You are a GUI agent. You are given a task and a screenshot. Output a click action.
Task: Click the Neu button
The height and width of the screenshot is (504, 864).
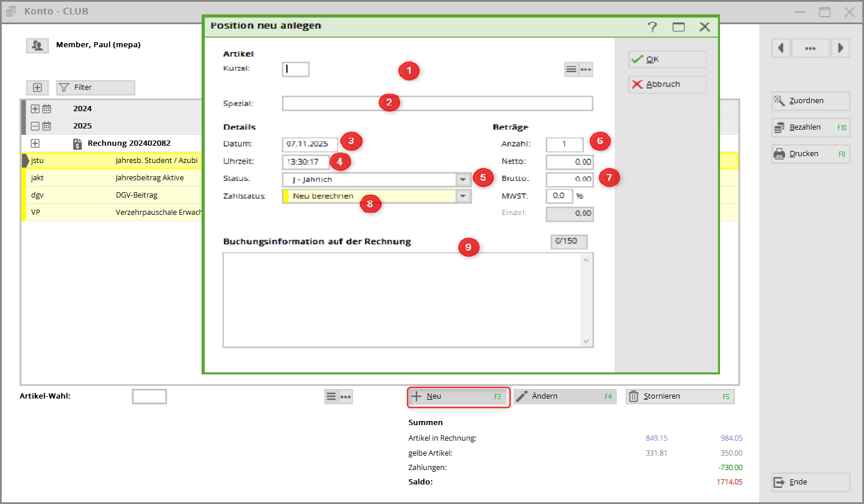[x=458, y=396]
